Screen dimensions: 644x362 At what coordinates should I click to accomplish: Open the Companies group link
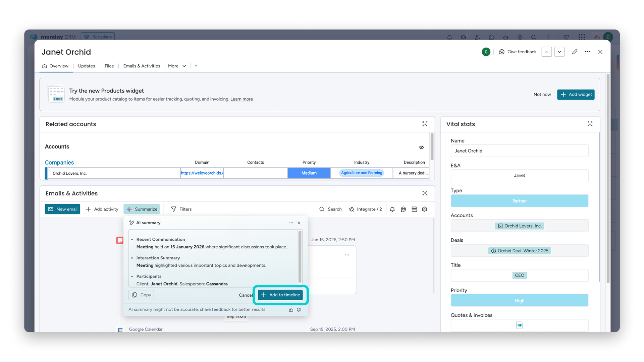point(59,163)
